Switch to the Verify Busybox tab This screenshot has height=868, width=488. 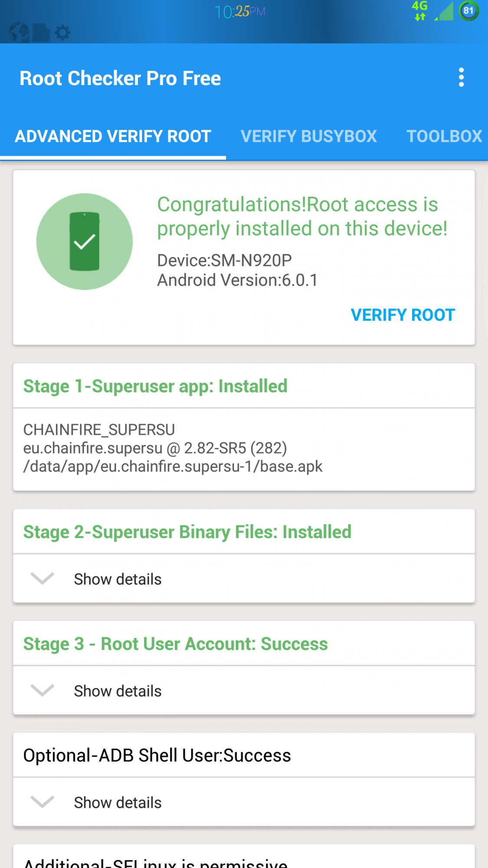tap(308, 136)
